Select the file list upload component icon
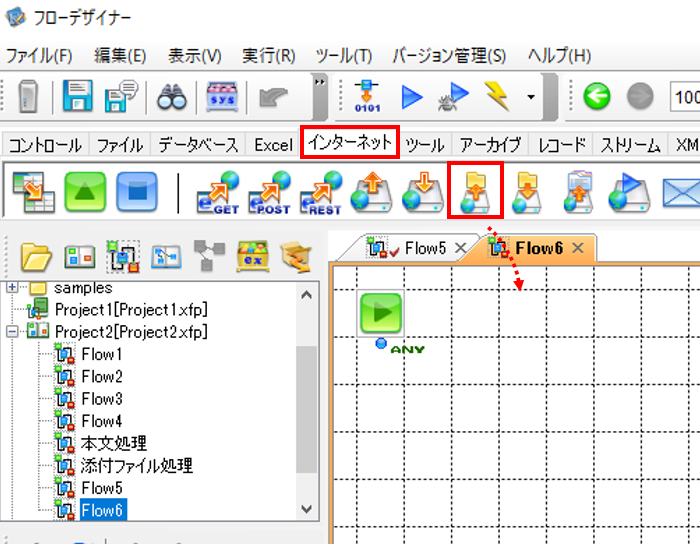The image size is (700, 544). [578, 192]
